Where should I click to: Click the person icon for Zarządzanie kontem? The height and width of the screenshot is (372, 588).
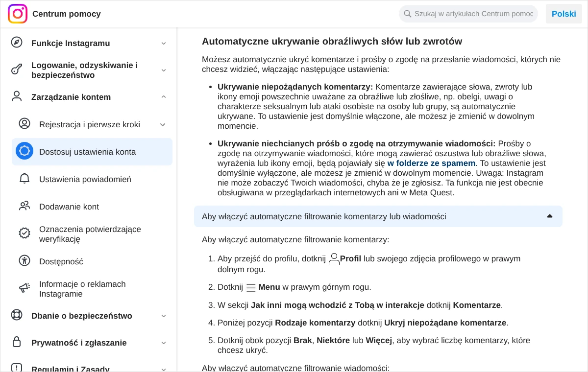coord(17,96)
